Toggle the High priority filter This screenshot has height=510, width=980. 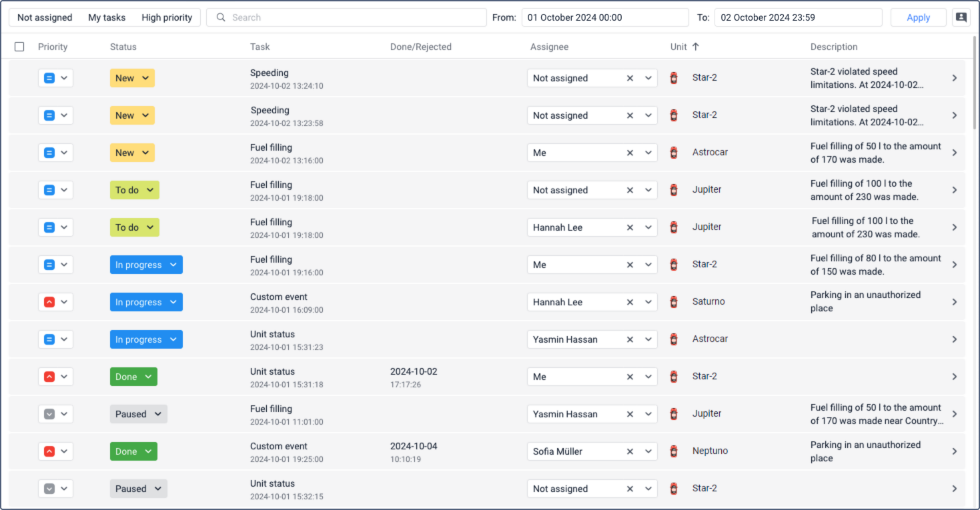tap(167, 17)
